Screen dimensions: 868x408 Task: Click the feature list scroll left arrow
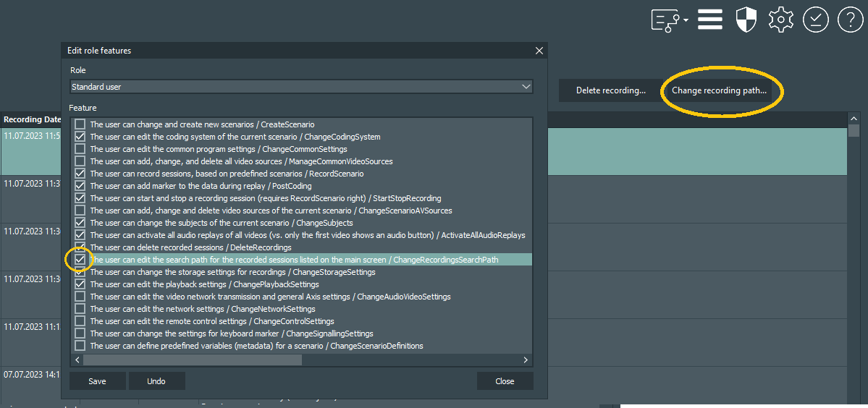click(77, 360)
